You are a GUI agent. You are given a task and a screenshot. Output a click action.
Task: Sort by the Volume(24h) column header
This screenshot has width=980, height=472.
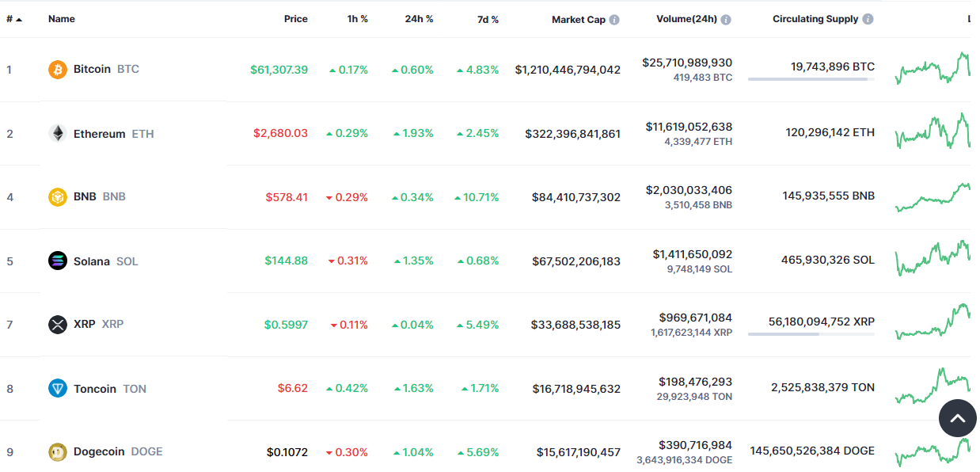click(686, 19)
